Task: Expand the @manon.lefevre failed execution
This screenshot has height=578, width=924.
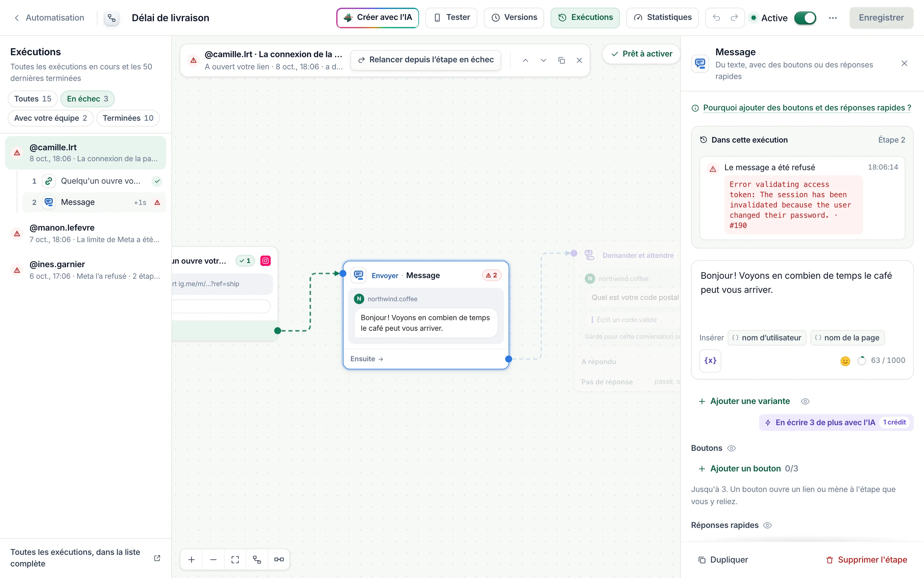Action: [x=86, y=233]
